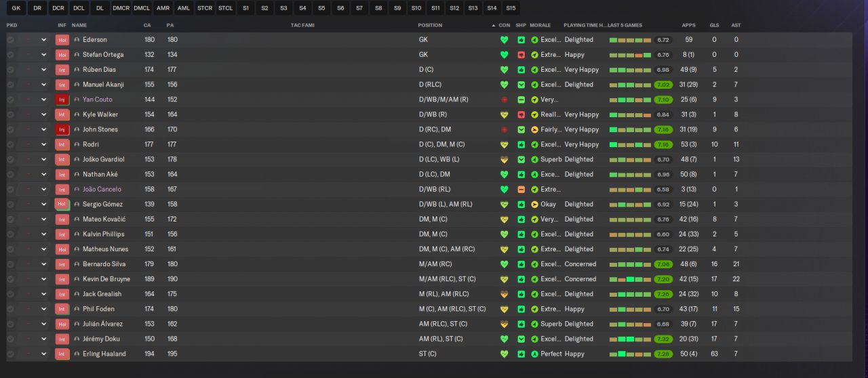Click the Inj badge next to Yan Couto

(62, 100)
